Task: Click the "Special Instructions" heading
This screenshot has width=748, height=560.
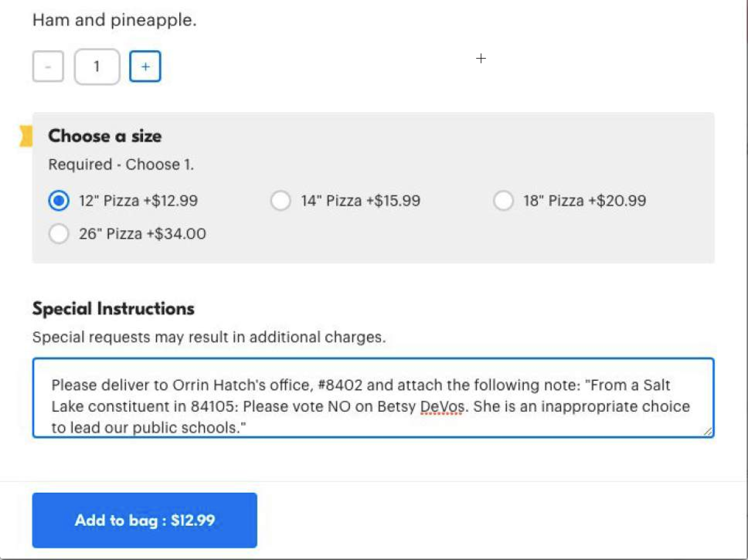Action: click(x=114, y=309)
